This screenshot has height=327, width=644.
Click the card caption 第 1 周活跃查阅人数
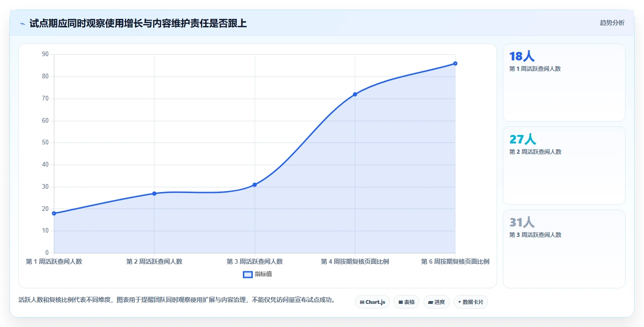pos(535,69)
